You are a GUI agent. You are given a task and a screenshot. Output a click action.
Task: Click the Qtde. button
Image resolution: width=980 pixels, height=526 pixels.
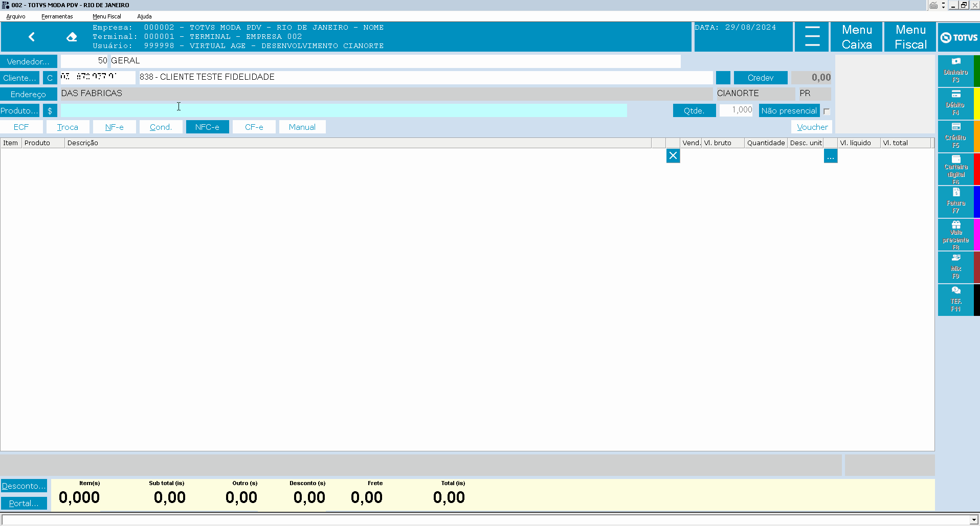pos(694,110)
